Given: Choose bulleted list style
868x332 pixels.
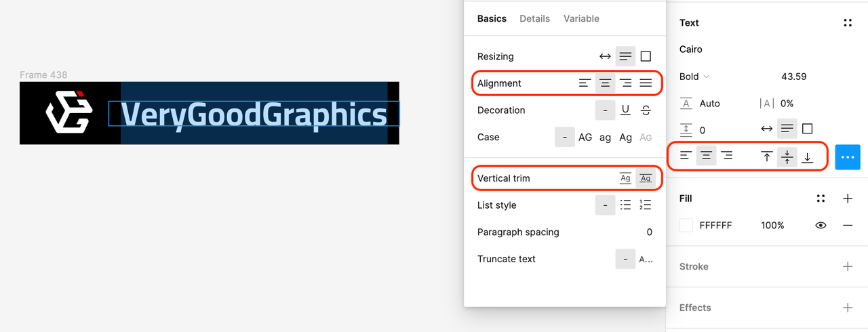Looking at the screenshot, I should coord(625,205).
